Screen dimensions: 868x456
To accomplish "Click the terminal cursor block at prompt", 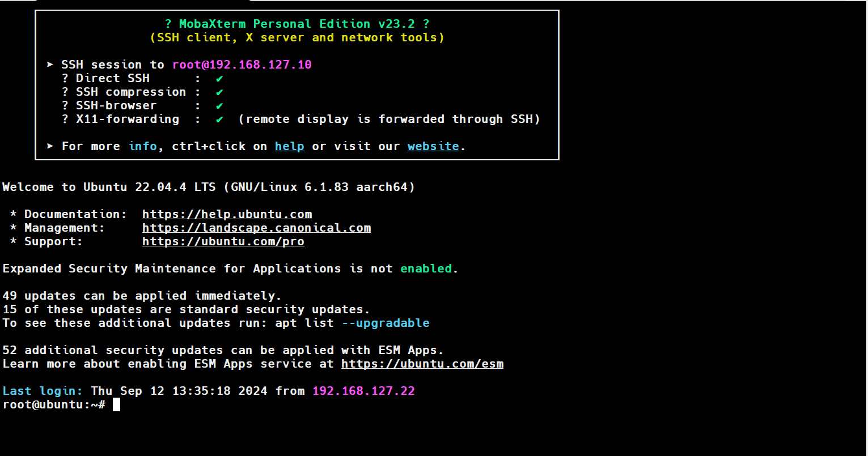I will pyautogui.click(x=116, y=405).
